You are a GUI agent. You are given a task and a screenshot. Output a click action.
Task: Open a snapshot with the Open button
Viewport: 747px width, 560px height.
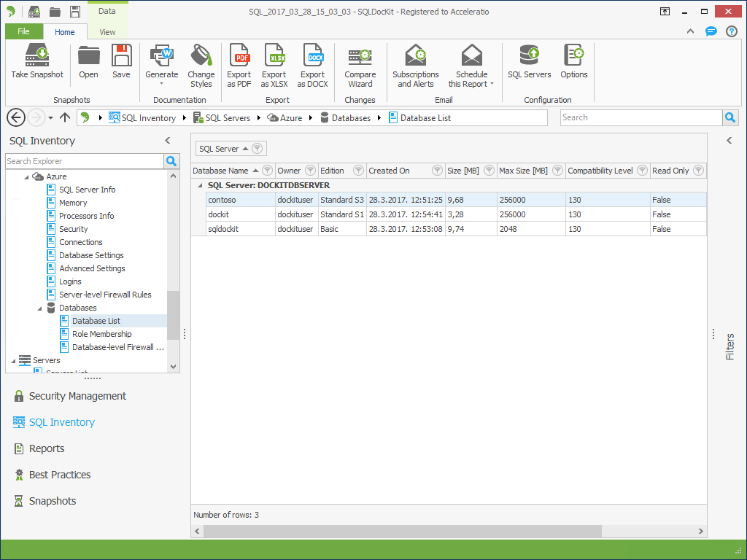pyautogui.click(x=88, y=61)
